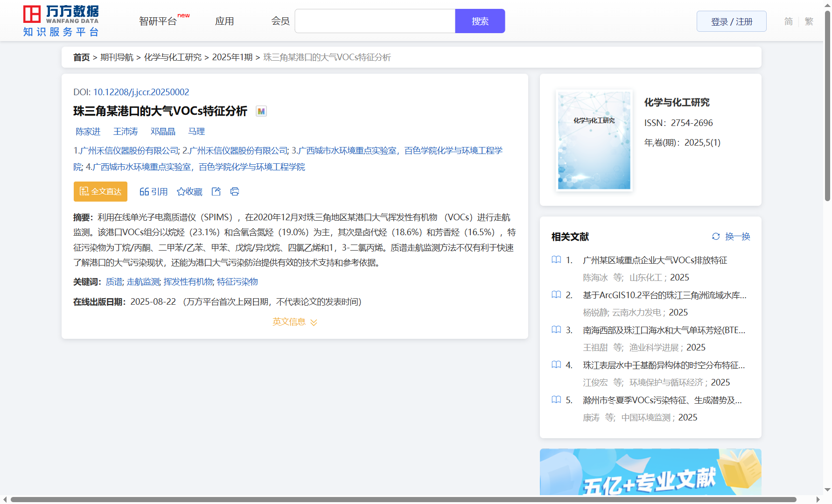This screenshot has height=504, width=832.
Task: Click the M badge beside the article title
Action: pos(261,111)
